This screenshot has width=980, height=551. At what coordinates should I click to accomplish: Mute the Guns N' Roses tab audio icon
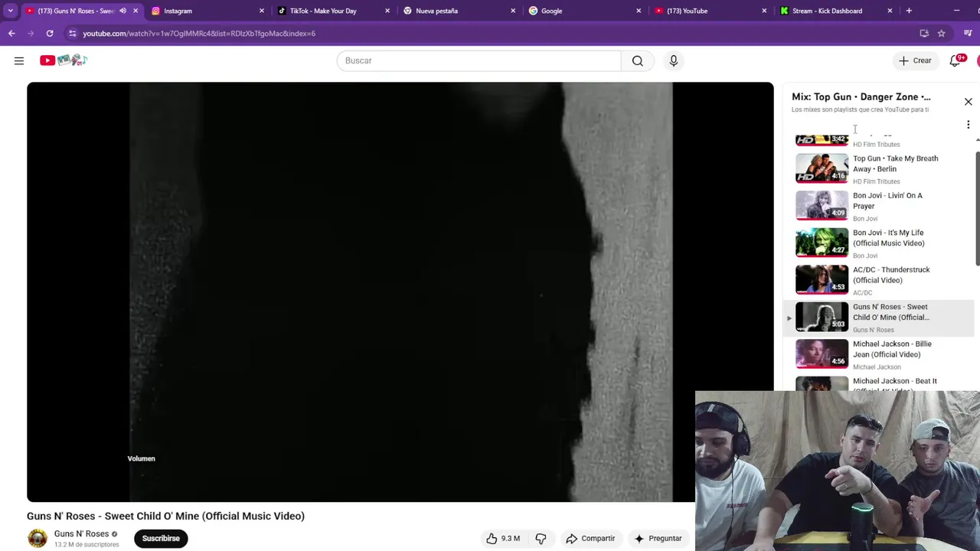click(122, 11)
